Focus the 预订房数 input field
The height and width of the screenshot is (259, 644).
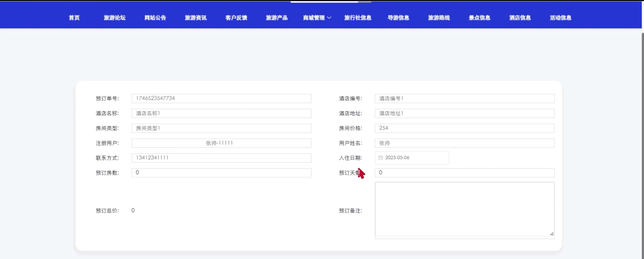221,173
